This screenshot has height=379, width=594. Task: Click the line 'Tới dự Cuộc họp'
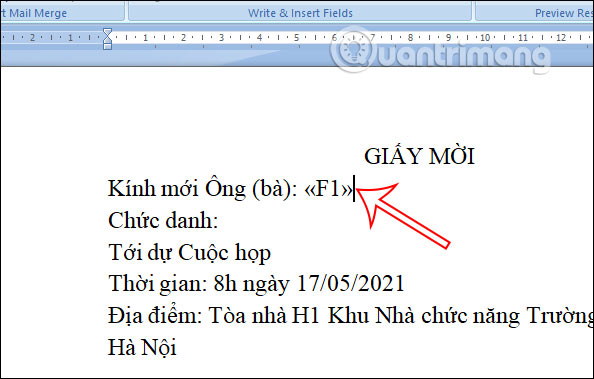[x=189, y=253]
